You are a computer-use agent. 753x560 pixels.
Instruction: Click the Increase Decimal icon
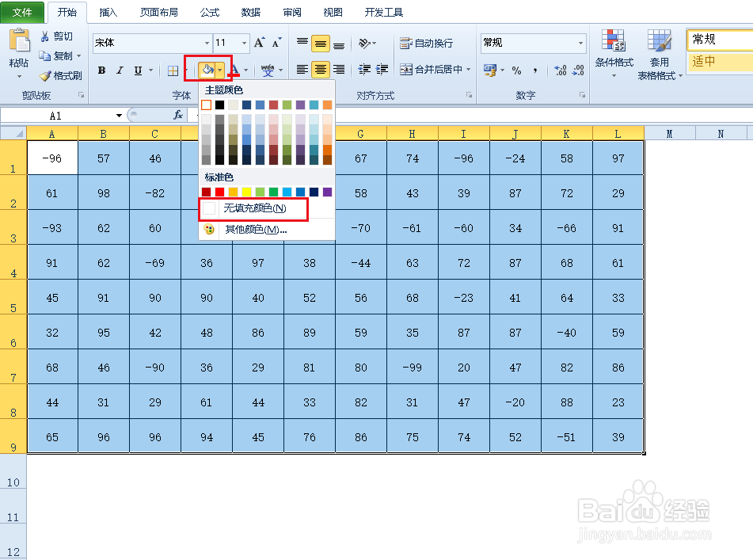pos(559,70)
